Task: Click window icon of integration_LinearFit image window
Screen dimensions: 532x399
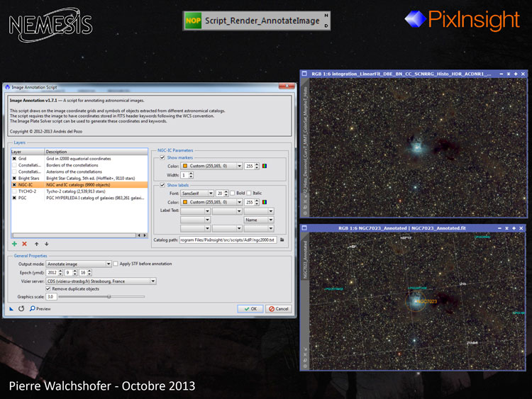Action: tap(304, 74)
